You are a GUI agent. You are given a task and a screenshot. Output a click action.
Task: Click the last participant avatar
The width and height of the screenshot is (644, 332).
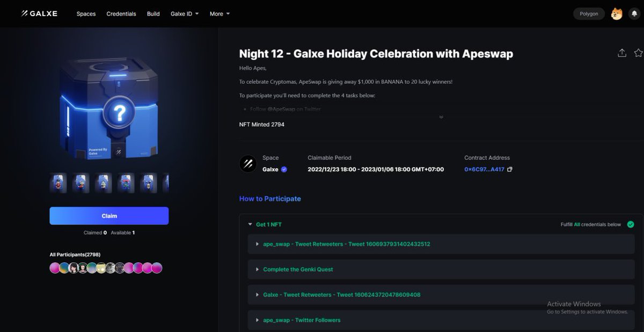[x=157, y=268]
